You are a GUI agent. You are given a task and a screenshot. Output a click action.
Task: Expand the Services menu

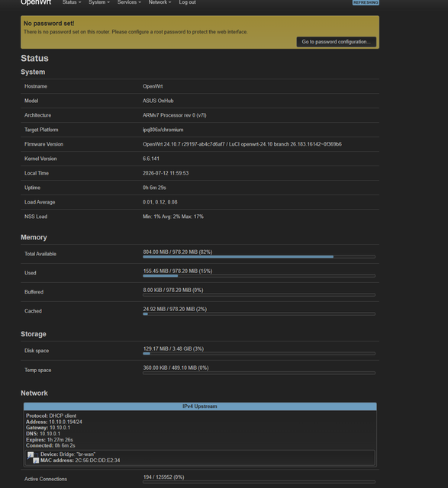129,2
